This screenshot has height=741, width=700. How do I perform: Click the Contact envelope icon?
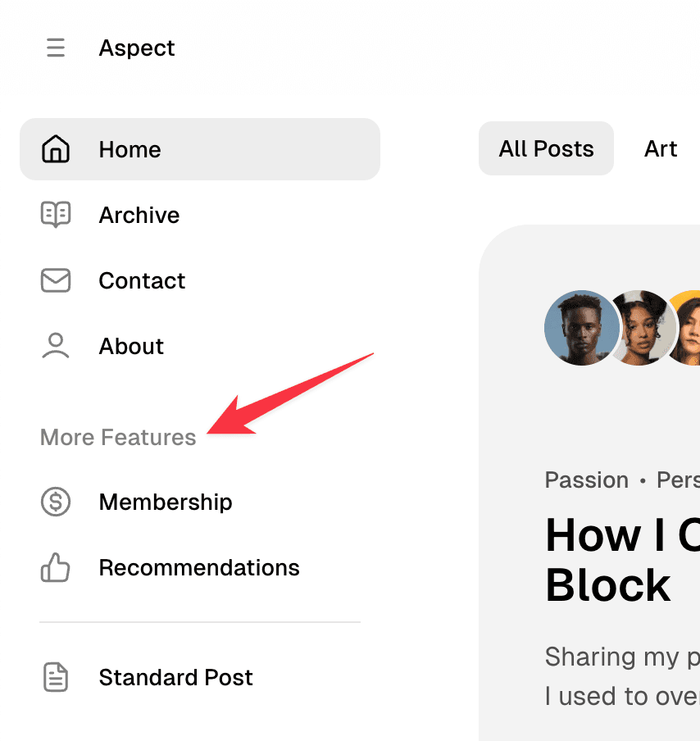(x=55, y=280)
